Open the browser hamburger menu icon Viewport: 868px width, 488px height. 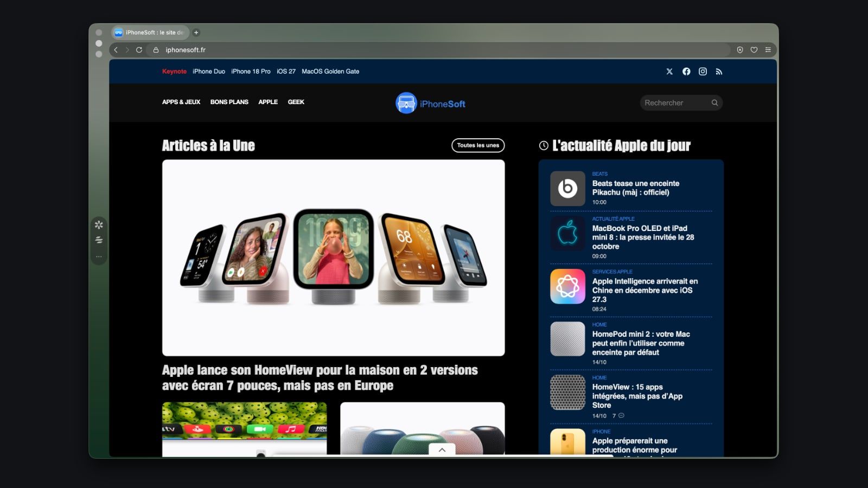(768, 50)
